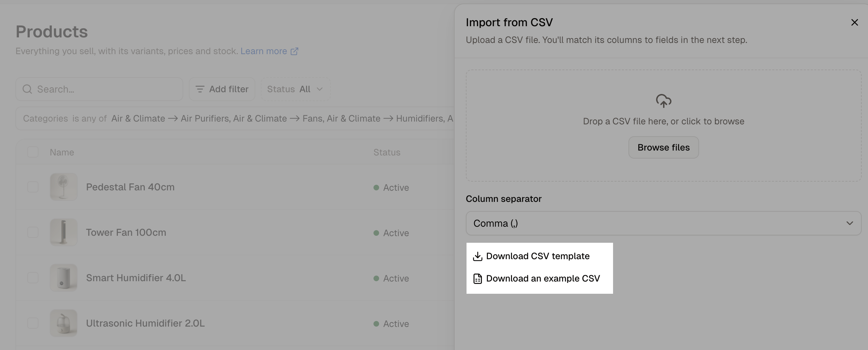Viewport: 868px width, 350px height.
Task: Click the download icon beside CSV template
Action: 478,256
